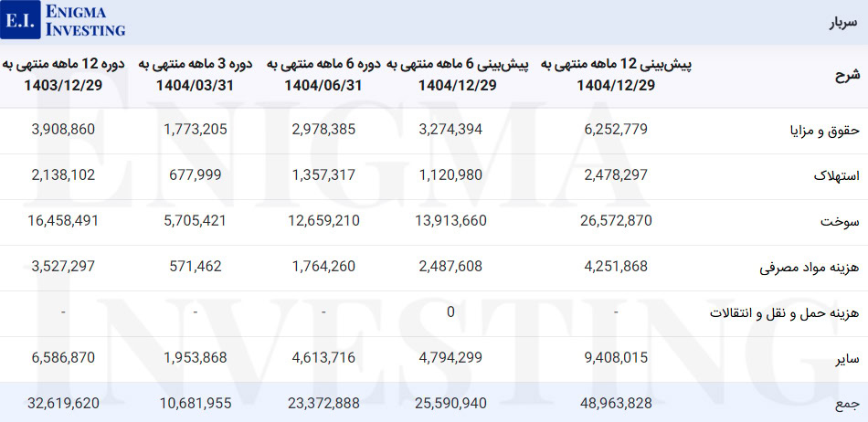Click the 12-month forecast 1404/12/29 column header
The height and width of the screenshot is (422, 868).
point(616,75)
